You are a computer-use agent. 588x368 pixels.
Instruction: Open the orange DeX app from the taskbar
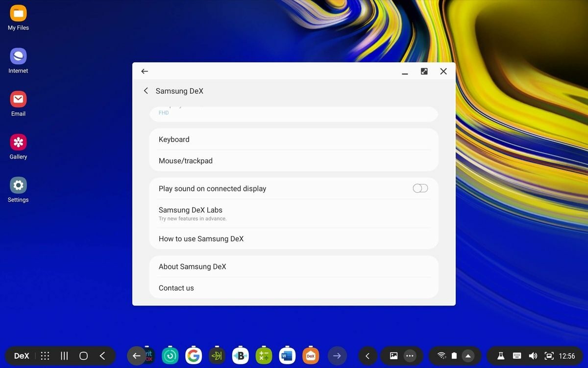coord(311,356)
